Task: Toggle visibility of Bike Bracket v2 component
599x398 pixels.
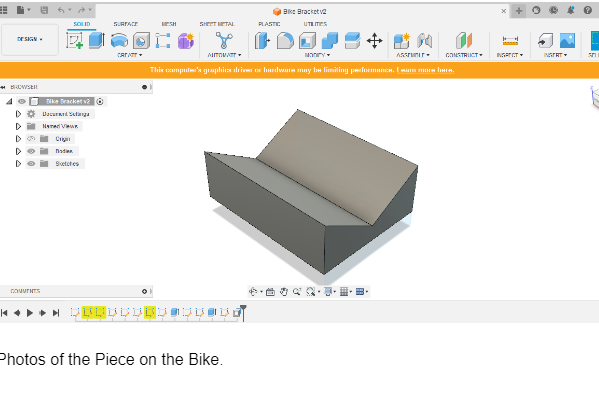Action: click(22, 101)
